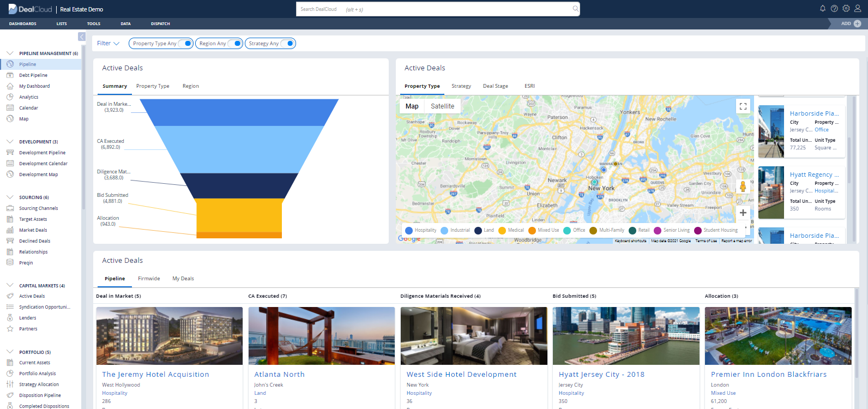The height and width of the screenshot is (409, 868).
Task: Collapse the Portfolio section
Action: (x=10, y=352)
